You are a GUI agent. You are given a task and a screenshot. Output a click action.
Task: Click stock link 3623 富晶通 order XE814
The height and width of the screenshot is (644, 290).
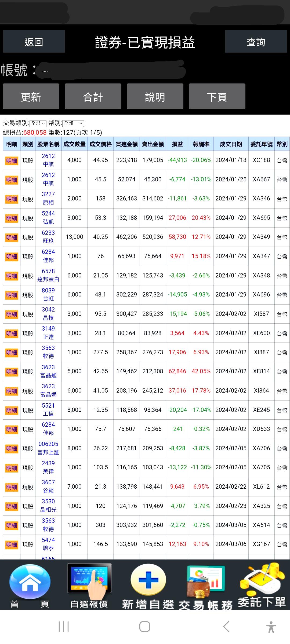(48, 371)
